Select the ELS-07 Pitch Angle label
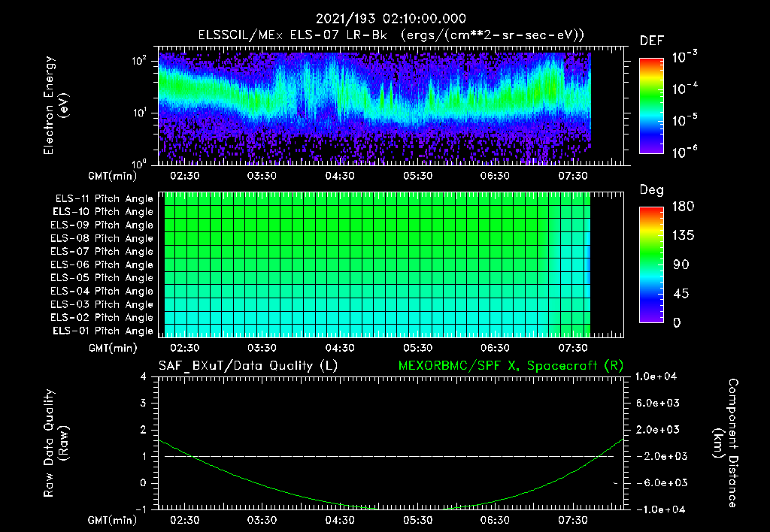Image resolution: width=770 pixels, height=532 pixels. [102, 251]
